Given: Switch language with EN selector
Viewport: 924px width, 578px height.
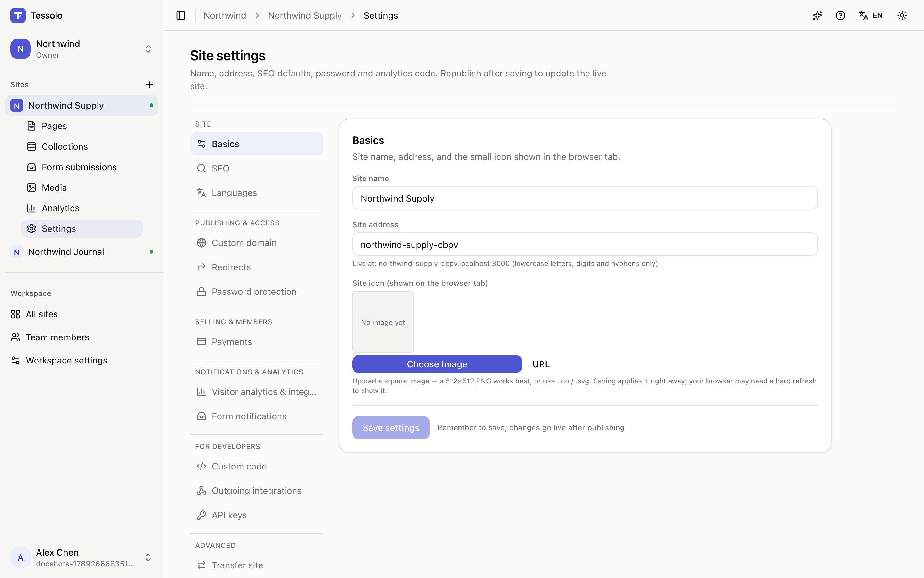Looking at the screenshot, I should pos(871,15).
